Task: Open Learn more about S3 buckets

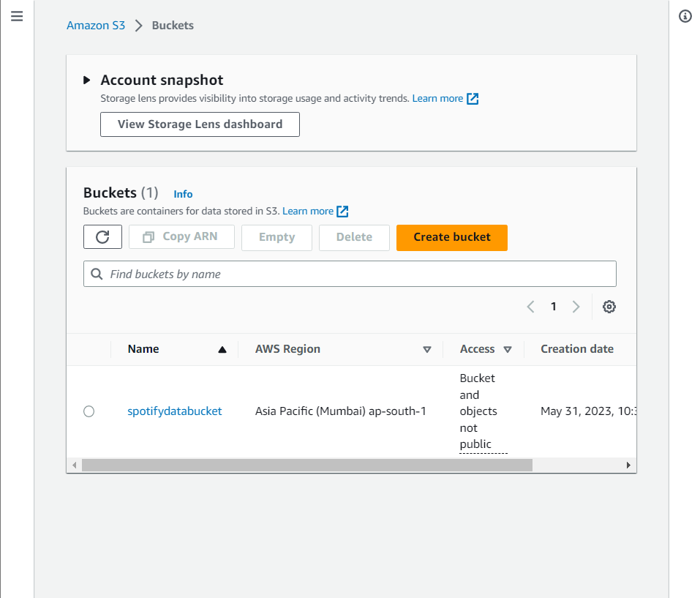Action: (x=309, y=211)
